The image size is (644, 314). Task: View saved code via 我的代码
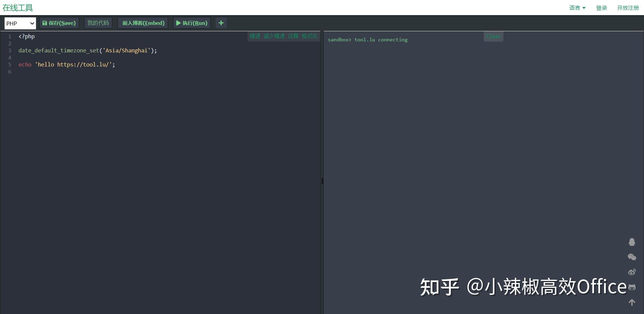coord(98,23)
